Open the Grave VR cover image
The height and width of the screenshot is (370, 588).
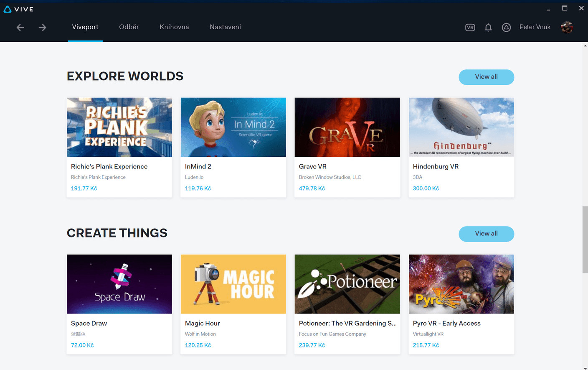click(x=347, y=127)
